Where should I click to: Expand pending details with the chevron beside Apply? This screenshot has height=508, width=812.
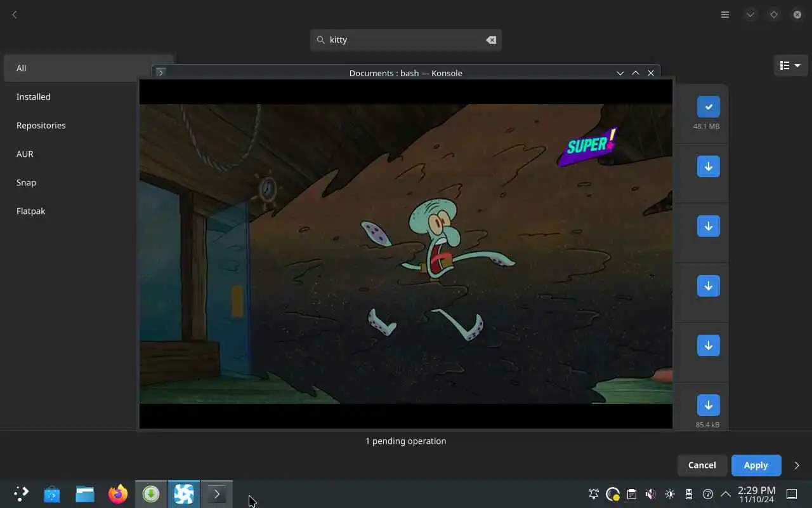pos(797,465)
